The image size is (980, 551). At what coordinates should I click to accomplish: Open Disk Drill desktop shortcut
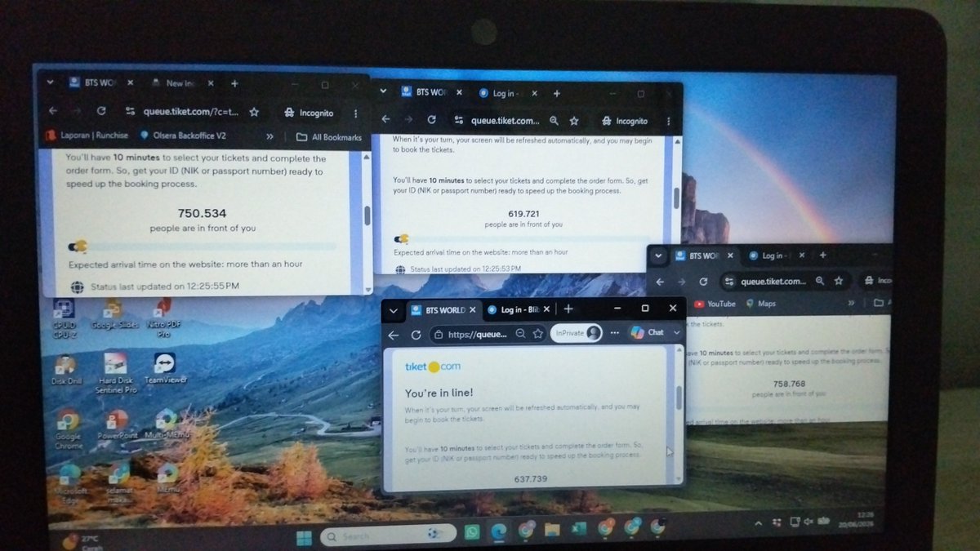[x=65, y=369]
